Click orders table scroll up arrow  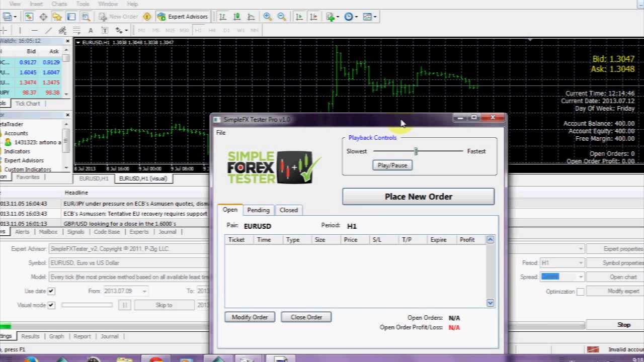pyautogui.click(x=490, y=240)
